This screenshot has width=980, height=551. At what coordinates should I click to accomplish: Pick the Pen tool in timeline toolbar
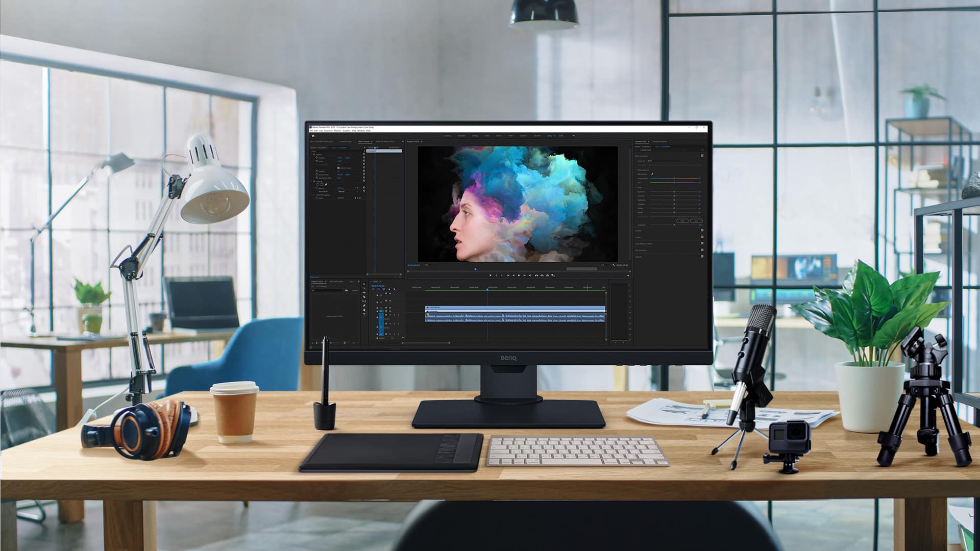(364, 306)
